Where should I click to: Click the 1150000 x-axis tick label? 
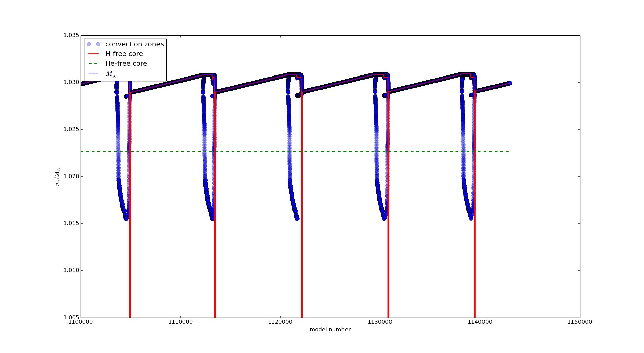(580, 322)
